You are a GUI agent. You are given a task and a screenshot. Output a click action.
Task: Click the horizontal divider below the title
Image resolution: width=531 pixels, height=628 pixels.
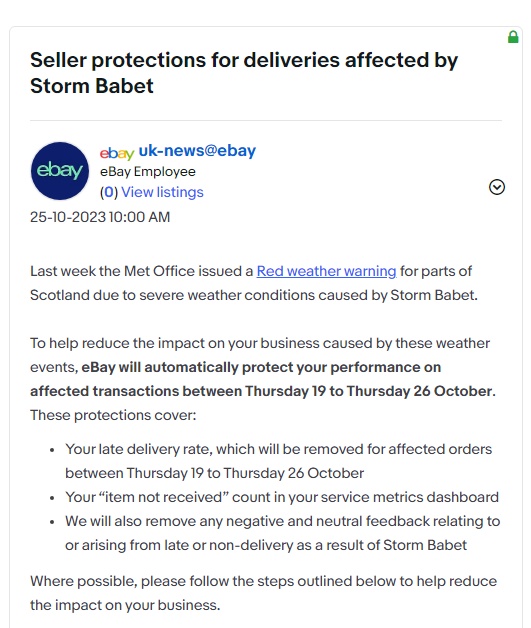(266, 120)
